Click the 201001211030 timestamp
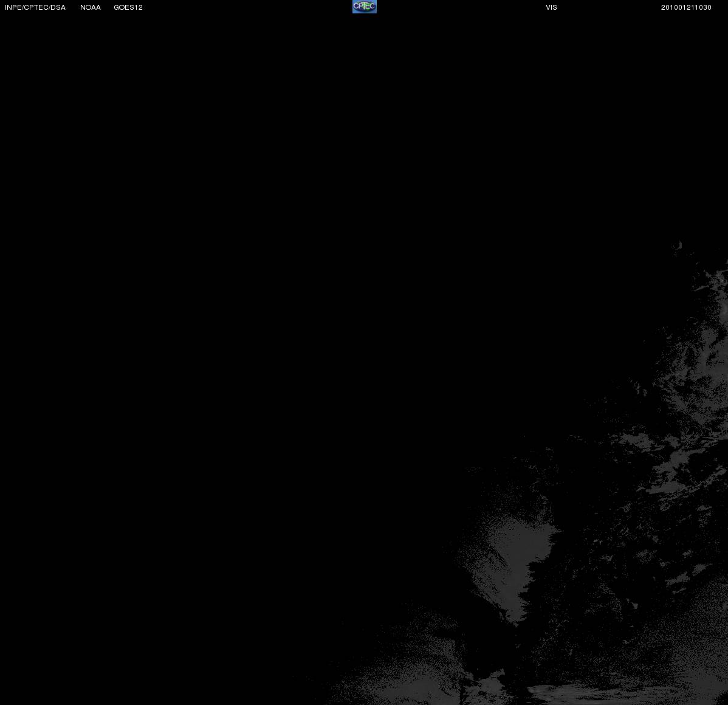The image size is (728, 705). pyautogui.click(x=686, y=7)
